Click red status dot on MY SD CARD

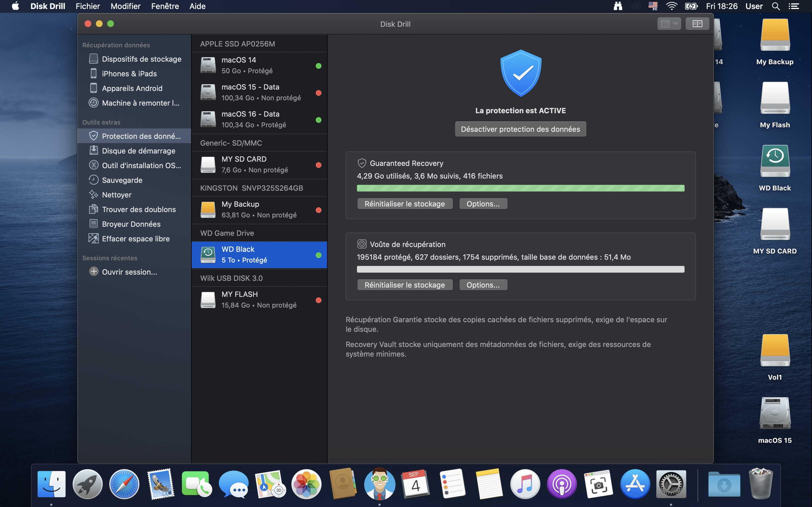tap(318, 165)
